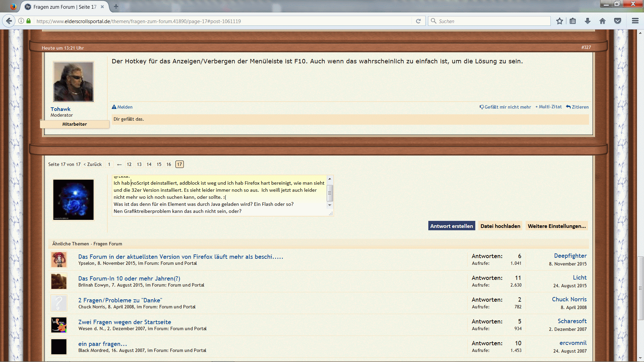The height and width of the screenshot is (362, 644).
Task: Open thread 'Zwei Fragen wegen der Startseite'
Action: [x=124, y=322]
